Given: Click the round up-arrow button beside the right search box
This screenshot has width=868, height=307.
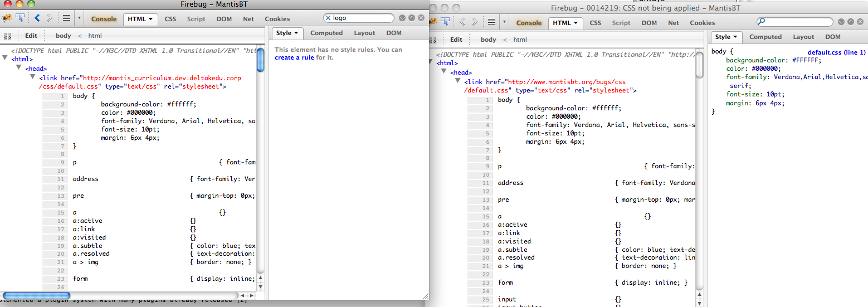Looking at the screenshot, I should [849, 22].
